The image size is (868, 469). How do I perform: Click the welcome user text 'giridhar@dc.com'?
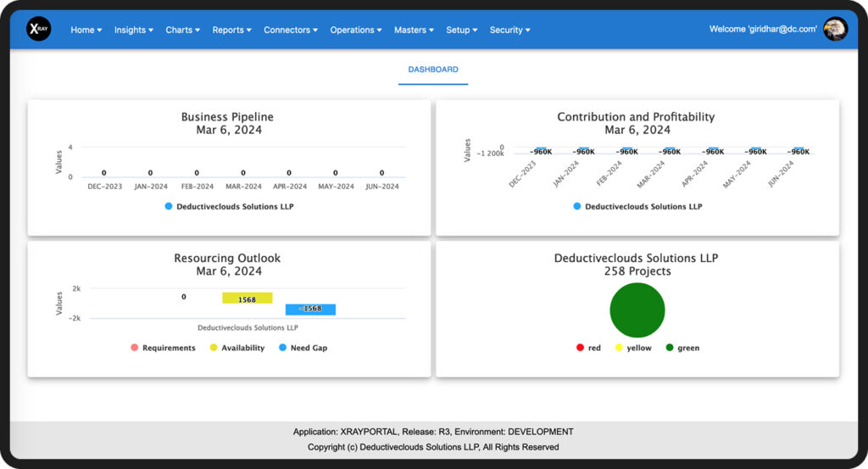pos(763,29)
